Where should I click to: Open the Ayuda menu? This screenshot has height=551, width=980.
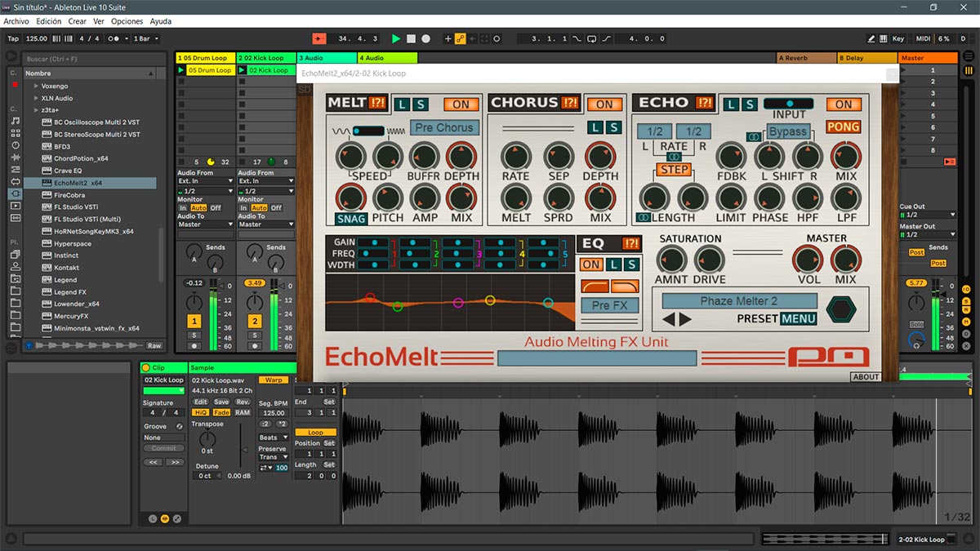(161, 21)
